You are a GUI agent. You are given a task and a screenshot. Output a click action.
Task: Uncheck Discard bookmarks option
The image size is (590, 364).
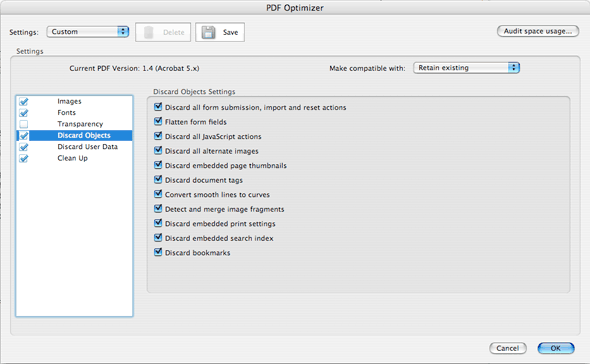pos(158,252)
